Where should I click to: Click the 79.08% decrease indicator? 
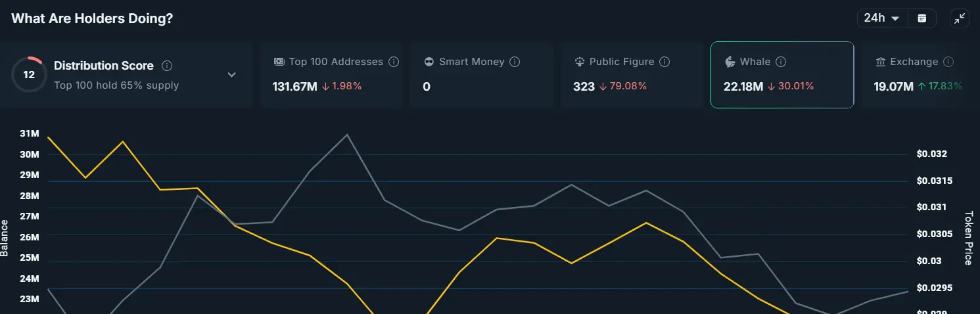pyautogui.click(x=623, y=86)
